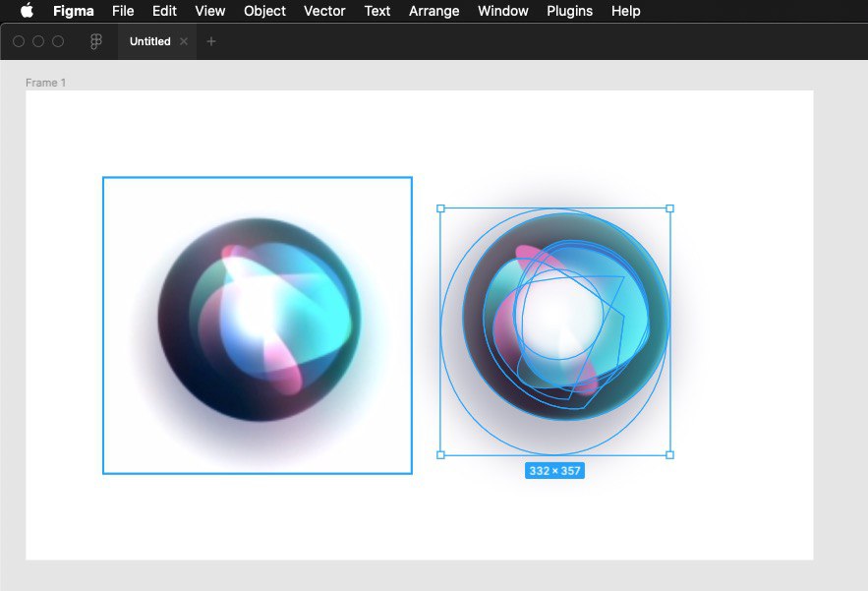Click the 332 × 357 size label
The height and width of the screenshot is (591, 868).
pos(554,471)
